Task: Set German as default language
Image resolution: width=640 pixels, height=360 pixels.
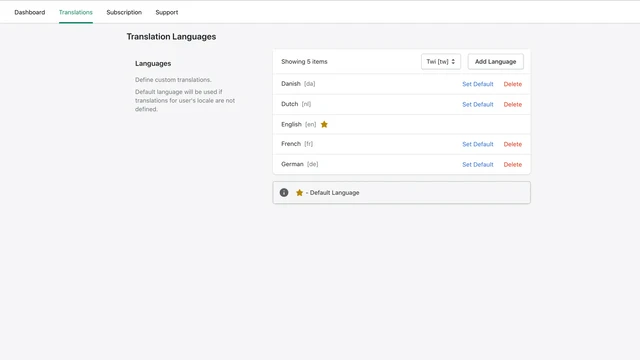Action: (x=478, y=164)
